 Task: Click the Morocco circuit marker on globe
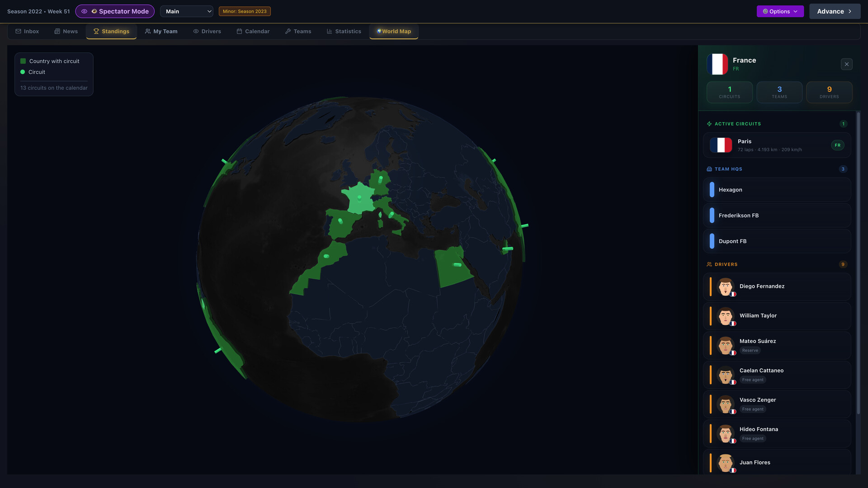pos(326,256)
